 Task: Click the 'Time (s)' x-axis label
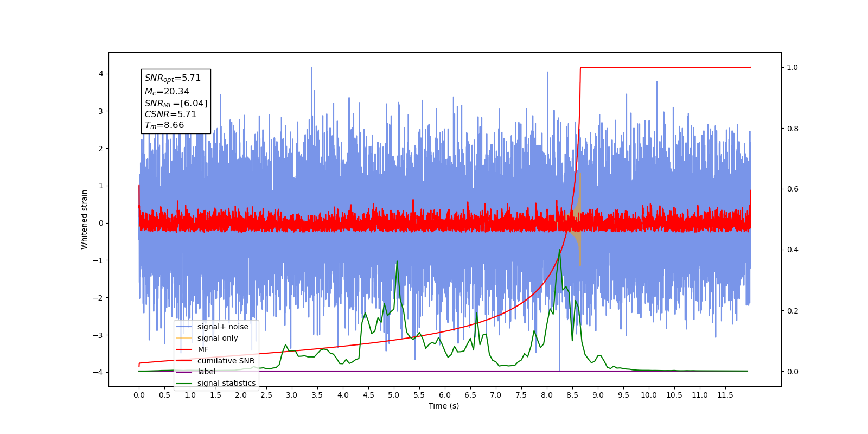tap(444, 406)
